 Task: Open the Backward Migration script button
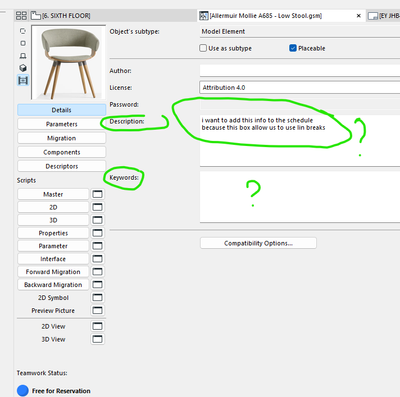(x=53, y=284)
